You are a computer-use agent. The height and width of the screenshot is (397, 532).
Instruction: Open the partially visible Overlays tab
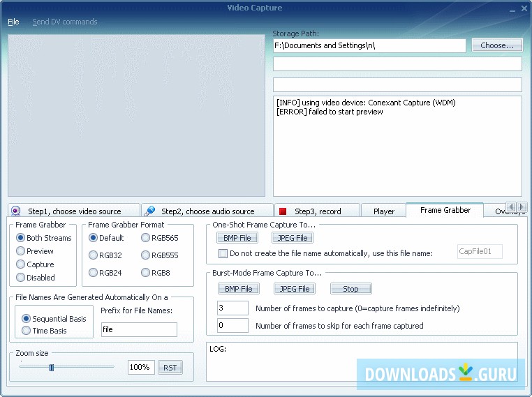tap(495, 211)
